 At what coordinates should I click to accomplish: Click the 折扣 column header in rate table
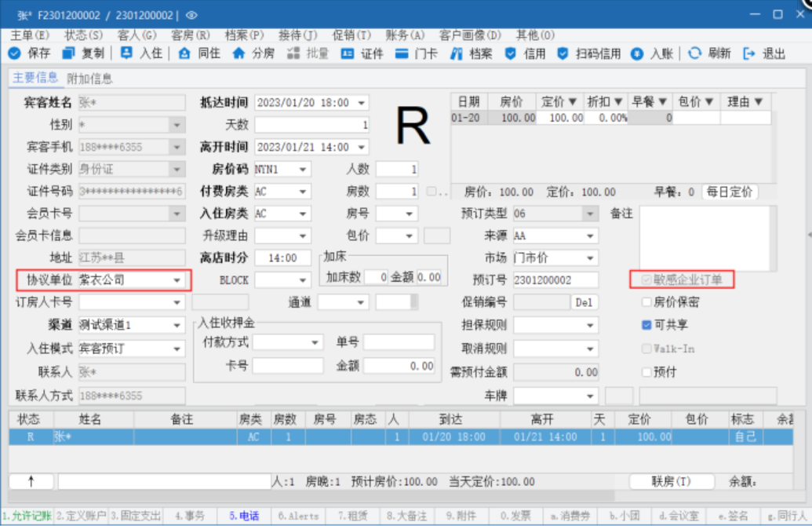coord(604,101)
